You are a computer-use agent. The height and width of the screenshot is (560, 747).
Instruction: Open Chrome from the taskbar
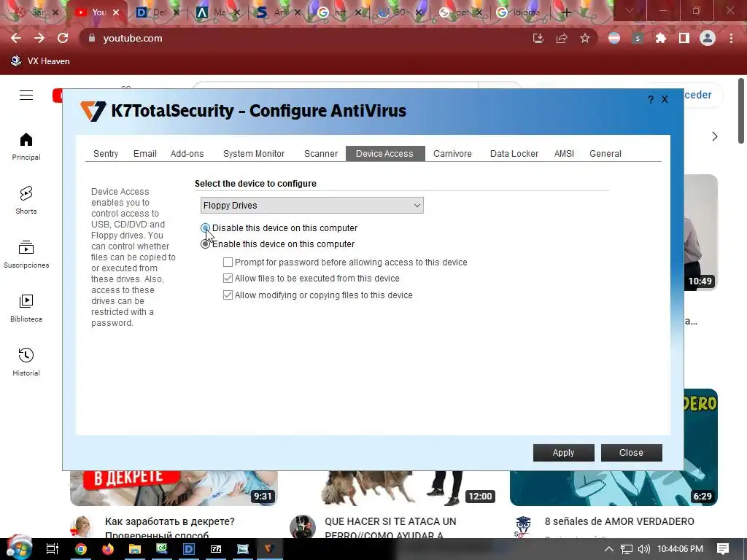point(80,549)
